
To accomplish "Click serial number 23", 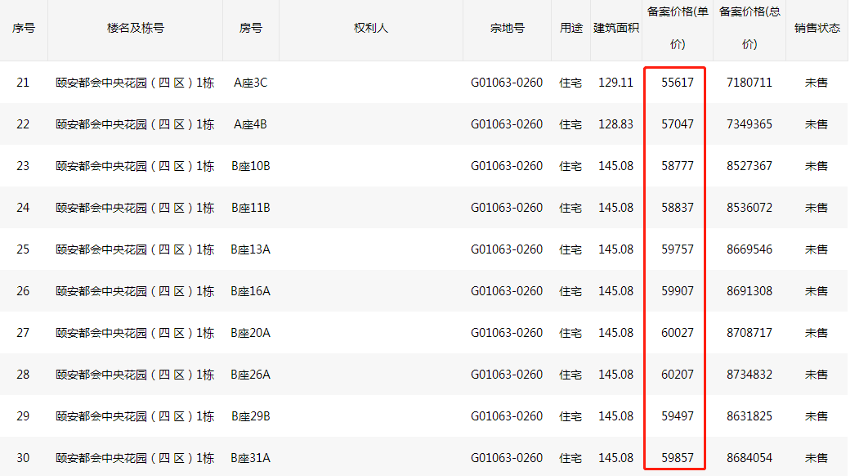I will [23, 166].
